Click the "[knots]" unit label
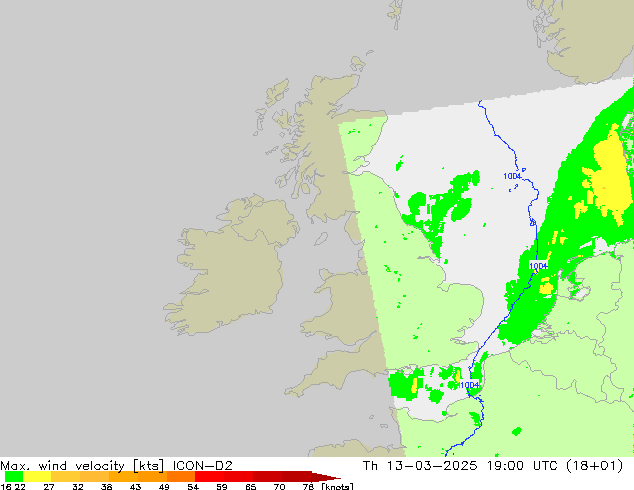The image size is (634, 490). coord(337,486)
